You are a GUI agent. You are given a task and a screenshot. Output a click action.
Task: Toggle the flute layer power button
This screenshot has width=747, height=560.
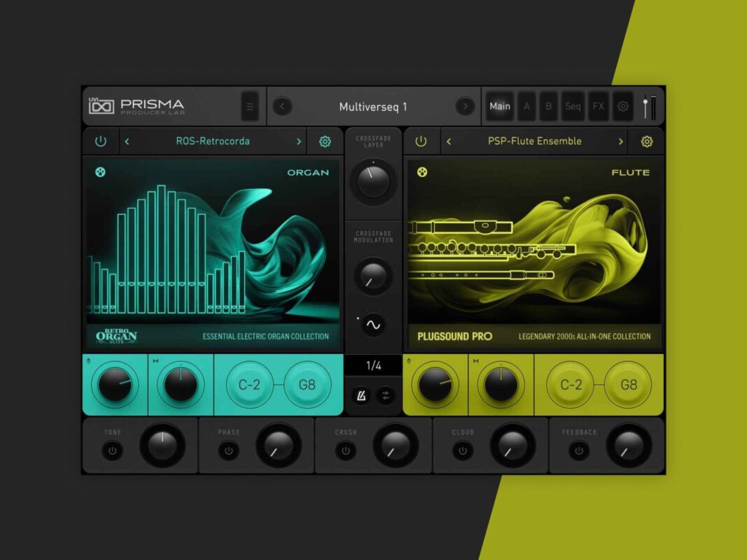[421, 141]
